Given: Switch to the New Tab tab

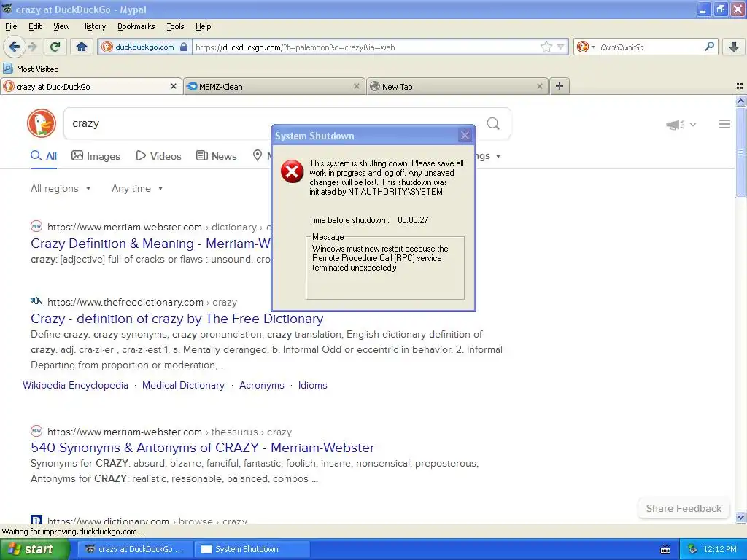Looking at the screenshot, I should coord(457,86).
